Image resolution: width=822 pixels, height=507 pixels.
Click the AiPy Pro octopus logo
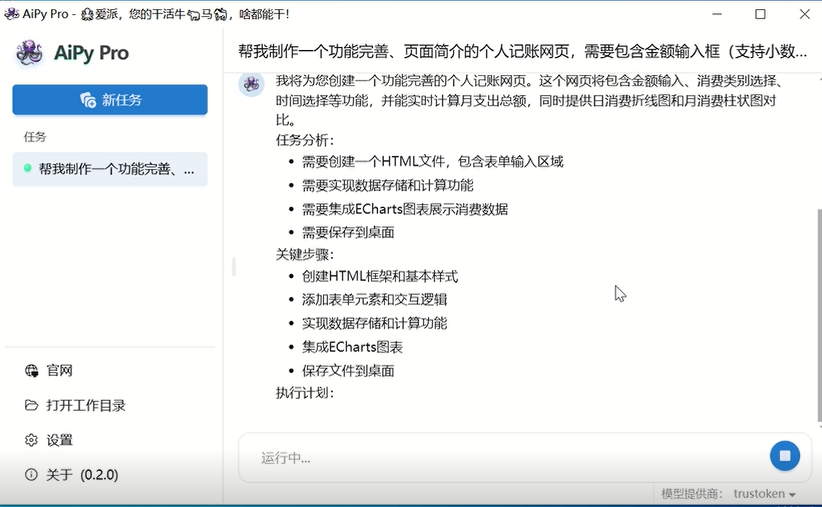(x=29, y=52)
